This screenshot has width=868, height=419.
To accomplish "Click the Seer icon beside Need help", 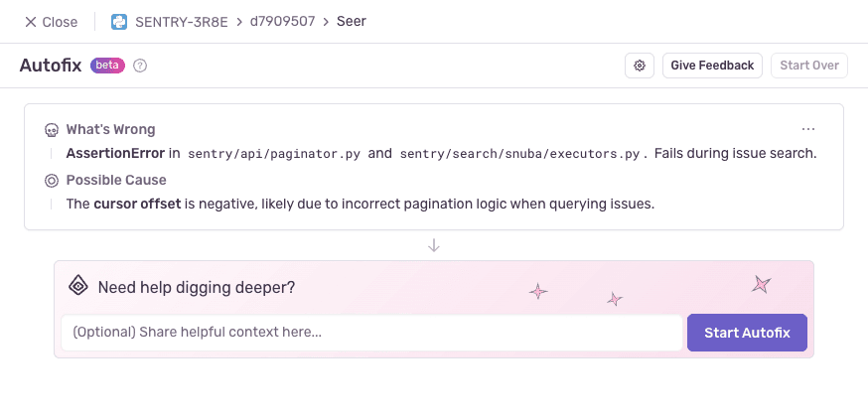I will (78, 287).
